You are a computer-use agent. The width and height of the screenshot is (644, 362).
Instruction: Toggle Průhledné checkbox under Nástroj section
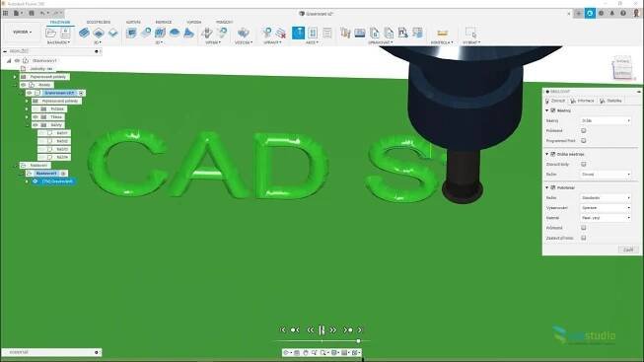pos(583,130)
